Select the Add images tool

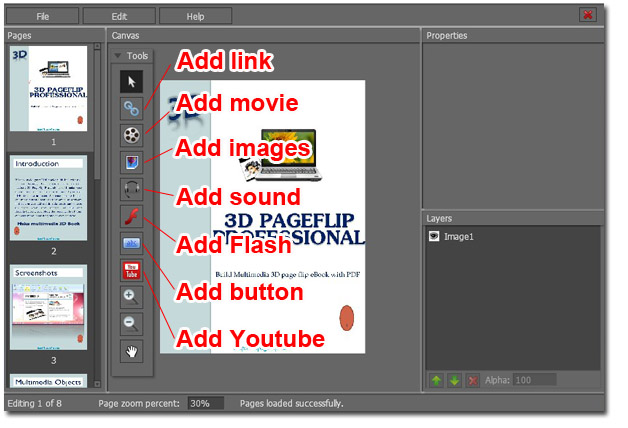pyautogui.click(x=131, y=163)
